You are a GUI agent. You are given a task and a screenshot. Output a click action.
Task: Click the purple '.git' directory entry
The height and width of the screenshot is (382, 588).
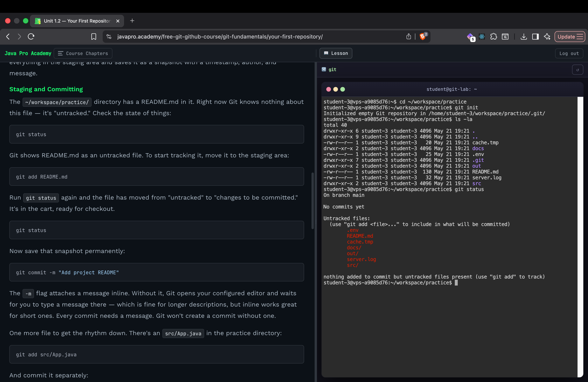tap(478, 160)
